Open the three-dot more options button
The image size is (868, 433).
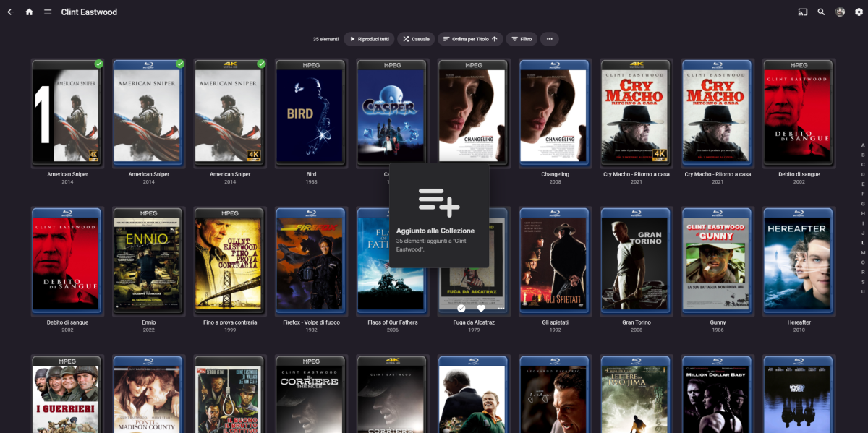click(550, 39)
